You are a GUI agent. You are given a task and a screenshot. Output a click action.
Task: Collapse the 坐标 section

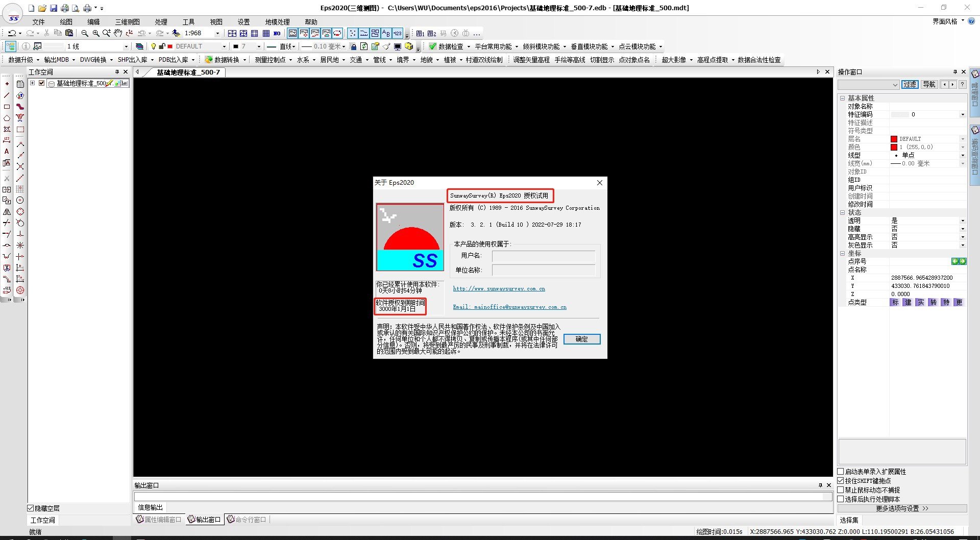coord(842,253)
